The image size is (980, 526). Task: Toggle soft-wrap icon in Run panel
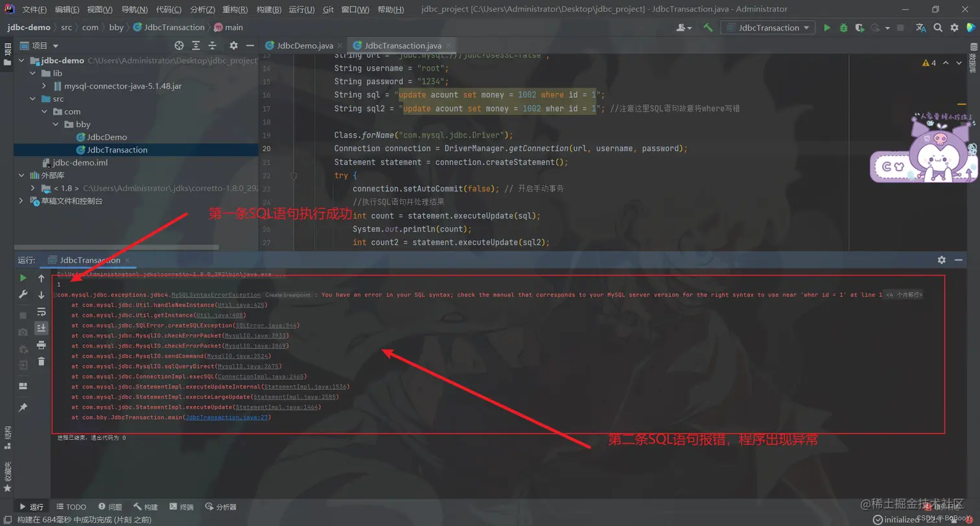point(41,311)
